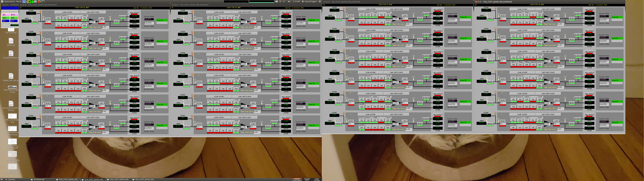Image resolution: width=644 pixels, height=181 pixels.
Task: Click CLEAR HISTORY in ETMX T row
Action: click(x=371, y=31)
